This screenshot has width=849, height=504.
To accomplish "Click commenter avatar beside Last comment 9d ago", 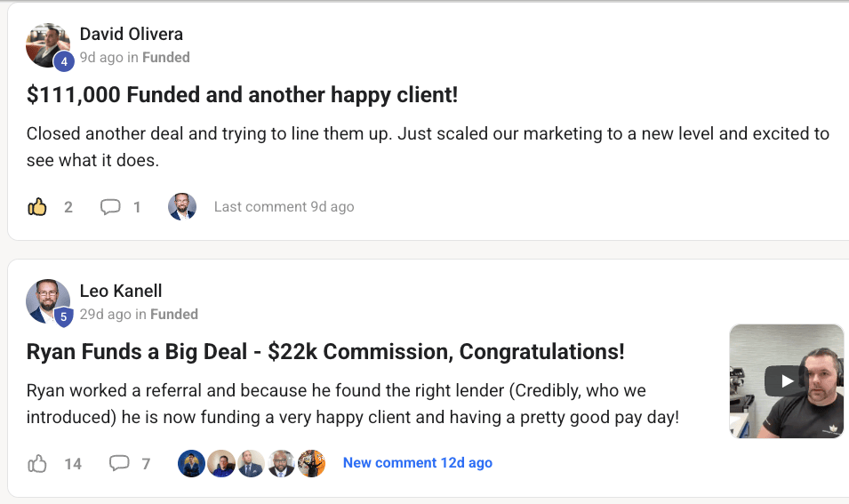I will (182, 207).
